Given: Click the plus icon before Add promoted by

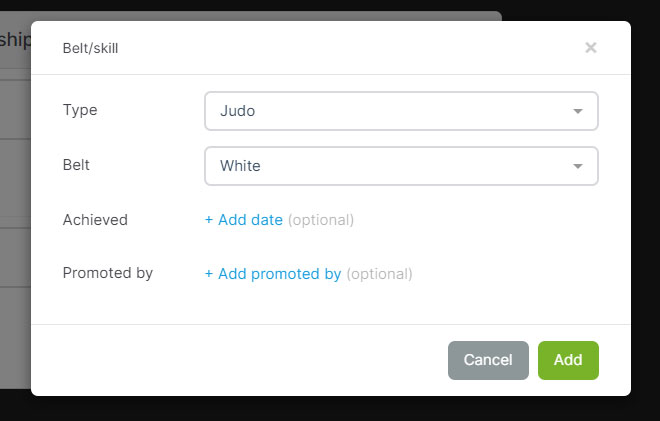Looking at the screenshot, I should click(209, 274).
